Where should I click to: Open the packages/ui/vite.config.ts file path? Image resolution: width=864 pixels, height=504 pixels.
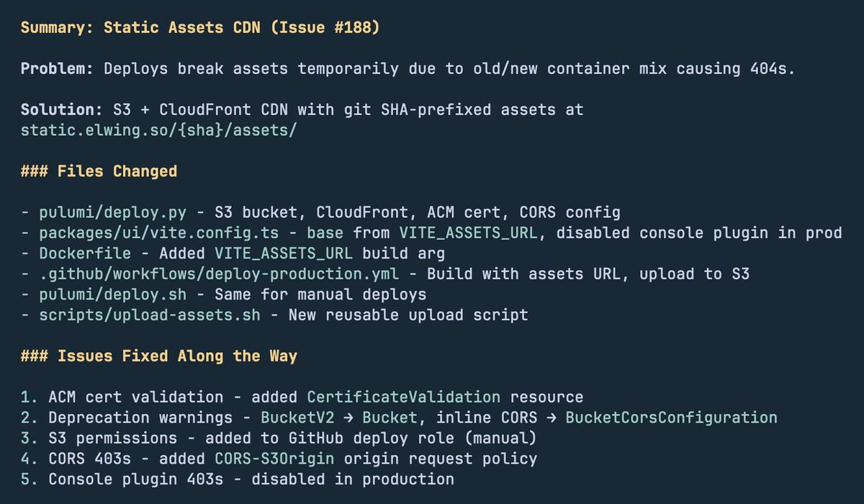pyautogui.click(x=160, y=233)
